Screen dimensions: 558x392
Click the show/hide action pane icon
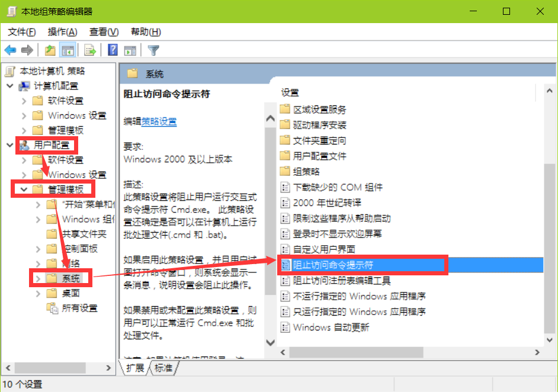[x=130, y=50]
